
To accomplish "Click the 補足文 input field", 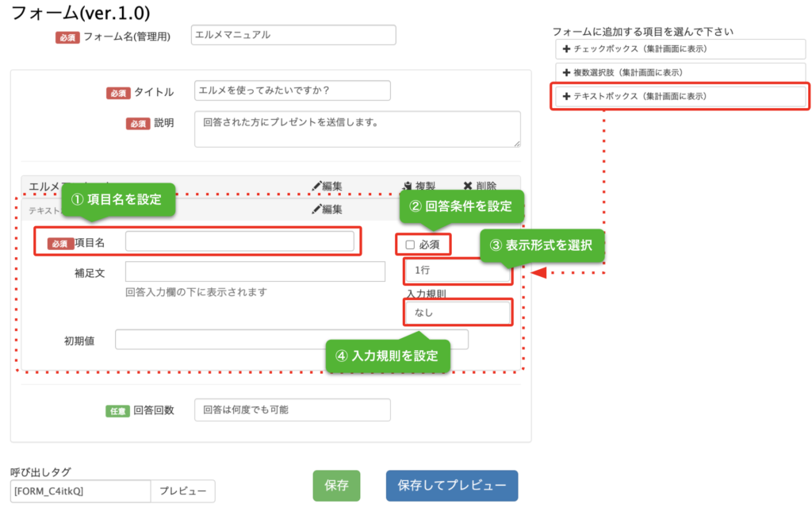I will click(255, 271).
